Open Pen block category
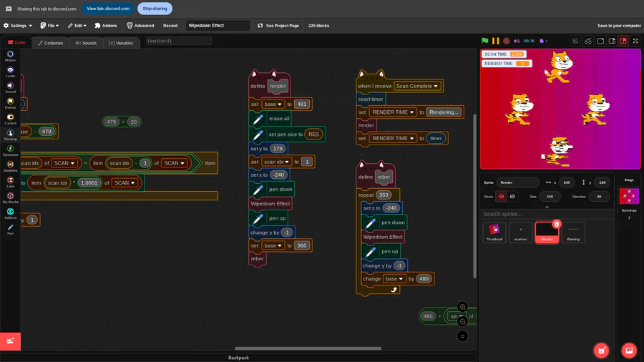The width and height of the screenshot is (644, 362). point(10,229)
